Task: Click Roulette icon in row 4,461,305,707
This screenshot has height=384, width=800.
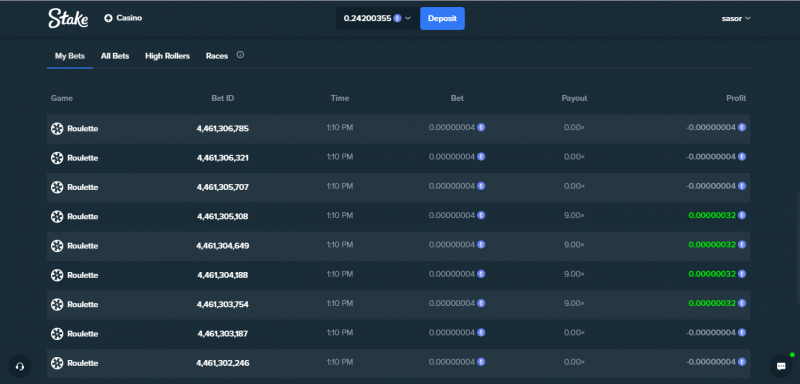Action: (57, 187)
